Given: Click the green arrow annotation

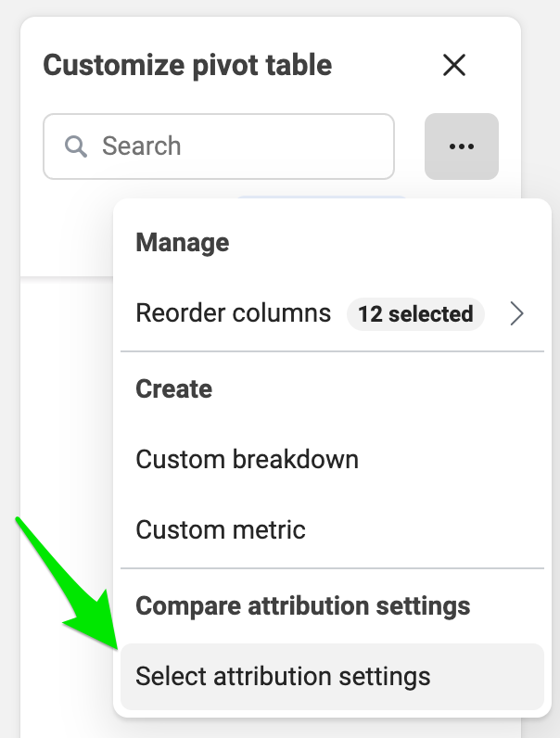Looking at the screenshot, I should [66, 583].
